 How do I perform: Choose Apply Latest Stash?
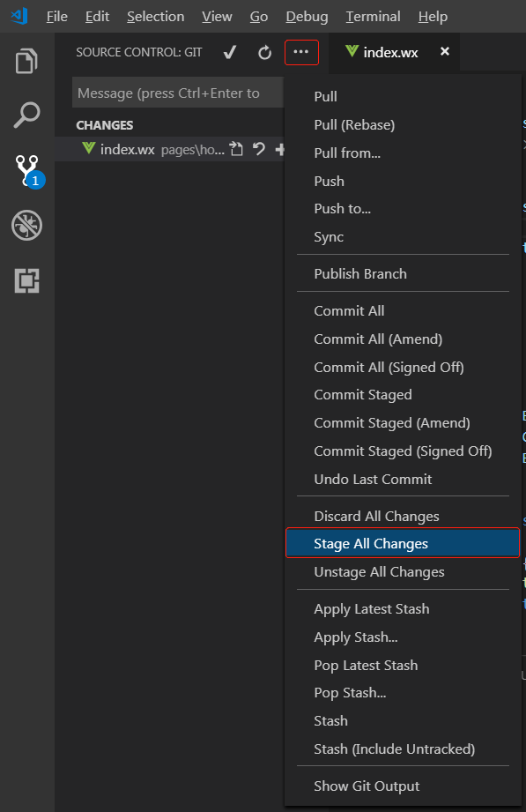tap(403, 608)
